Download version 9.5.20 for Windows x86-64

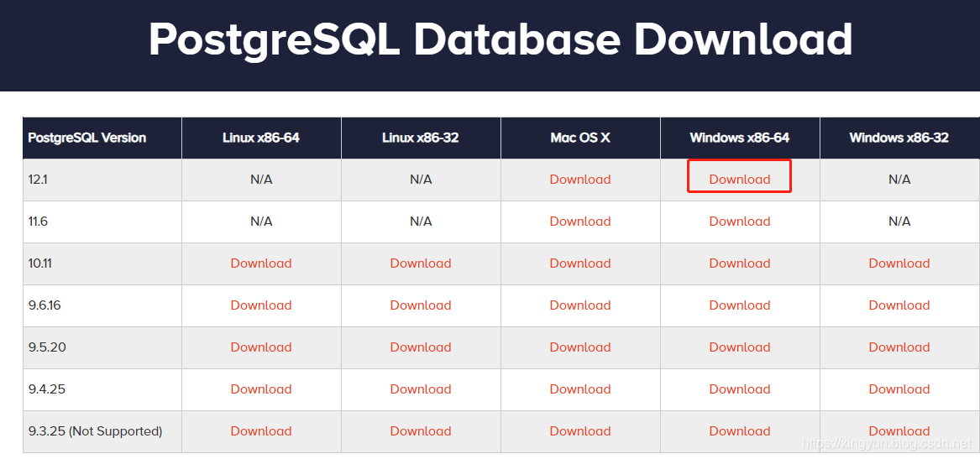pyautogui.click(x=739, y=347)
